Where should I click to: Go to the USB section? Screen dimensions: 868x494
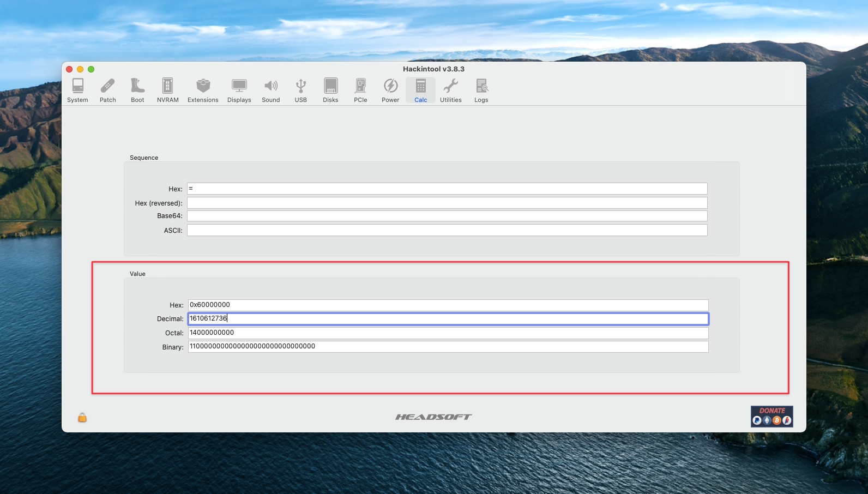[x=300, y=90]
